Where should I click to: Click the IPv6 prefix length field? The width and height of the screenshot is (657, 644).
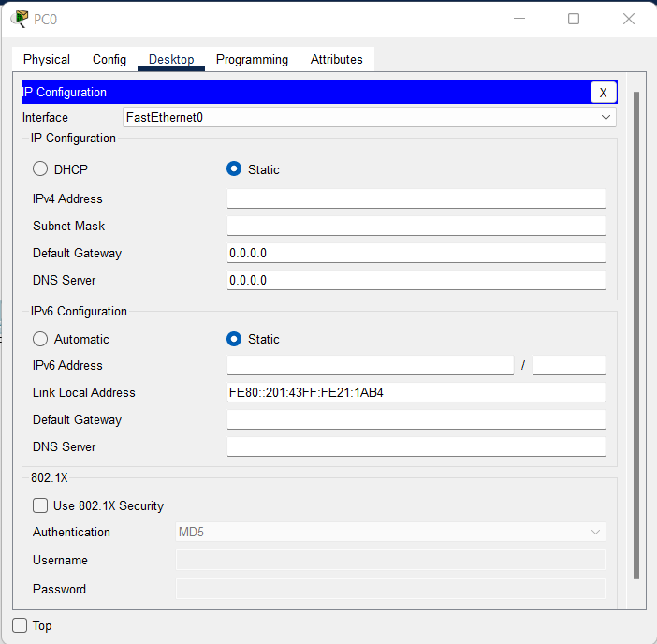[568, 365]
